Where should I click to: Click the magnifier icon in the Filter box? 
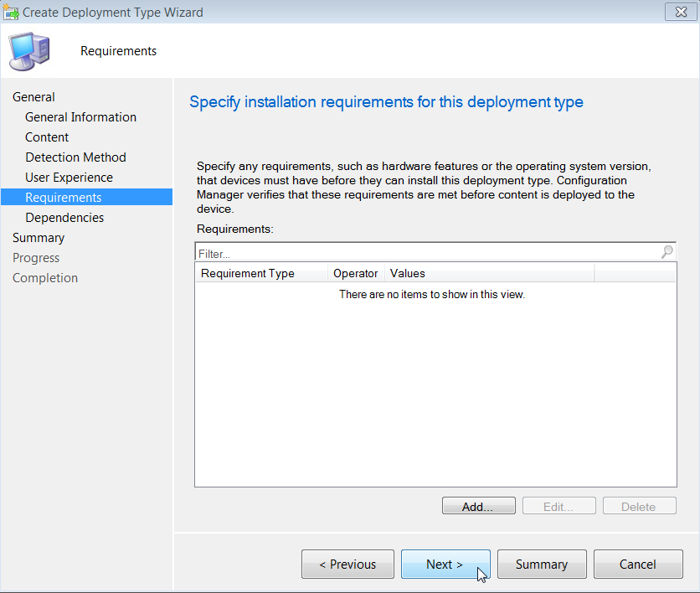coord(666,253)
